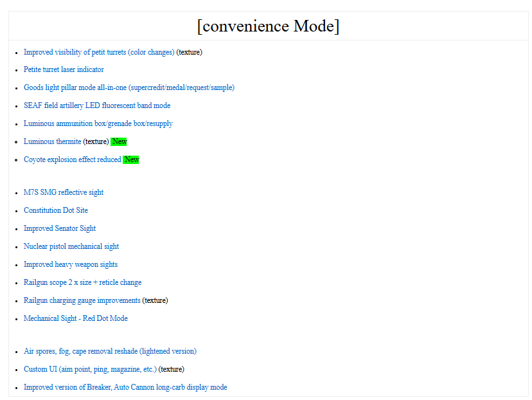The width and height of the screenshot is (532, 400).
Task: Open 'Coyote explosion effect reduced' link
Action: pyautogui.click(x=72, y=159)
